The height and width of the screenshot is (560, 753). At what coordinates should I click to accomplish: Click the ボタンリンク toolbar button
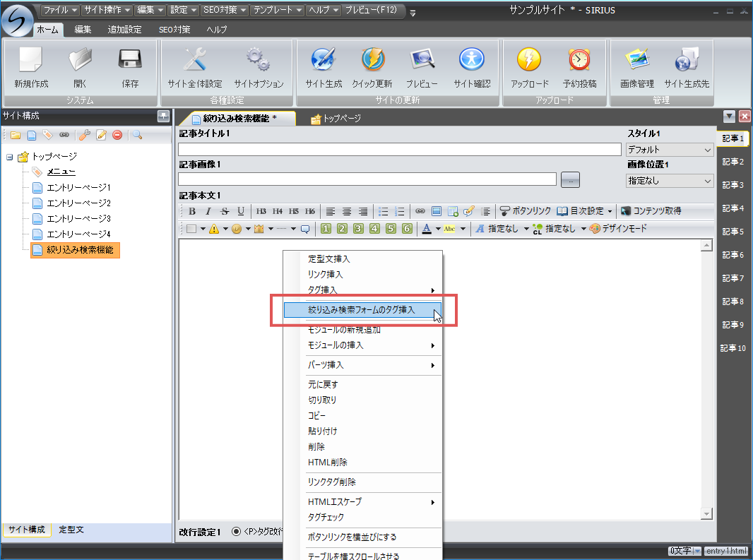(525, 211)
